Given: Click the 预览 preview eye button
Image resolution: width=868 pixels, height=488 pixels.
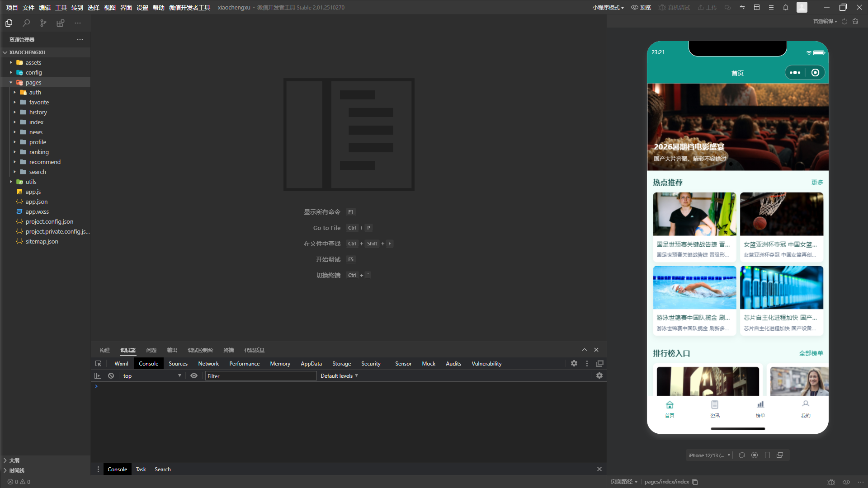Looking at the screenshot, I should coord(641,7).
